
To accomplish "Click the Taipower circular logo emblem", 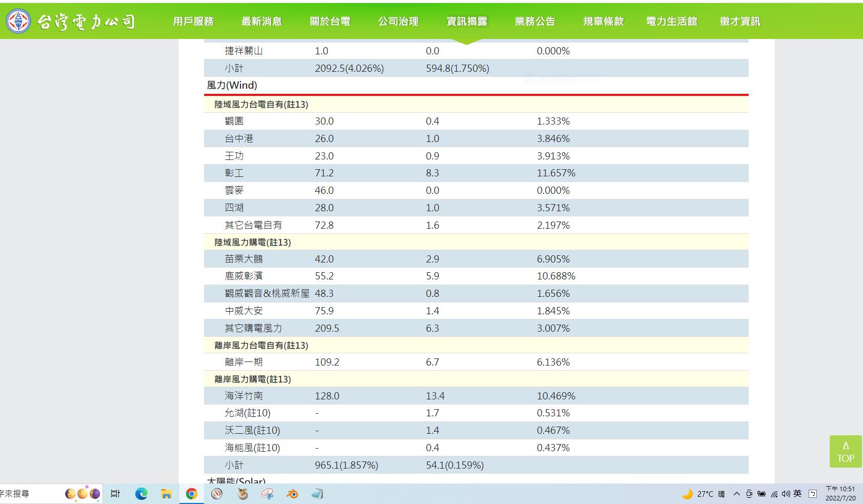I will (18, 21).
